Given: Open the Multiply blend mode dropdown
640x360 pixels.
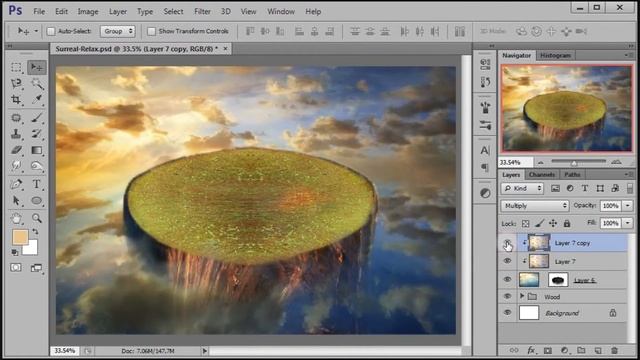Looking at the screenshot, I should [535, 205].
